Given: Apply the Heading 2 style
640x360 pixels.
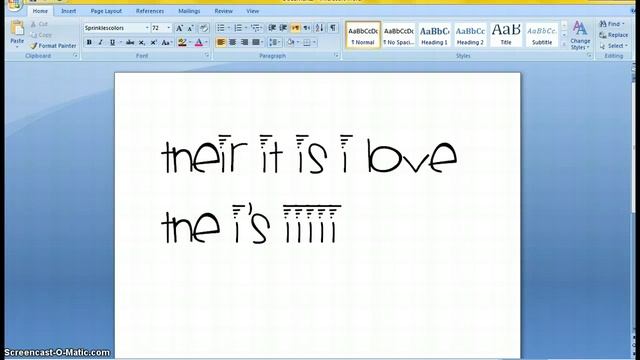Looking at the screenshot, I should [x=470, y=35].
